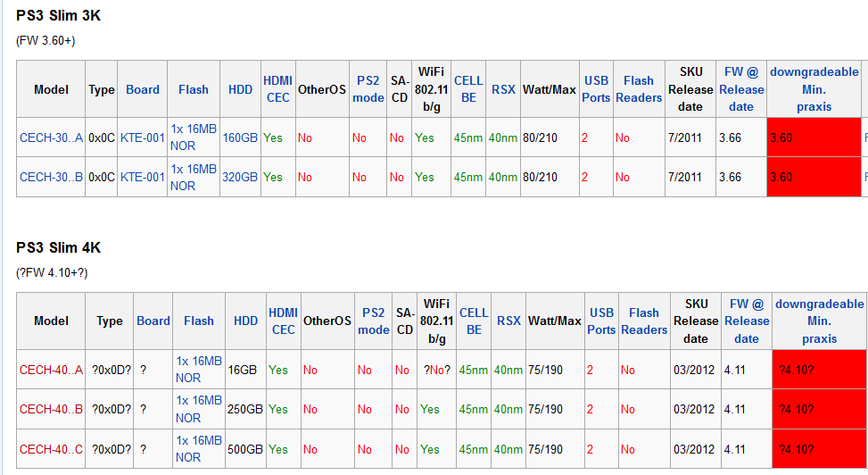This screenshot has height=475, width=868.
Task: Click KTE-001 board link in CECH-30..B row
Action: tap(142, 177)
